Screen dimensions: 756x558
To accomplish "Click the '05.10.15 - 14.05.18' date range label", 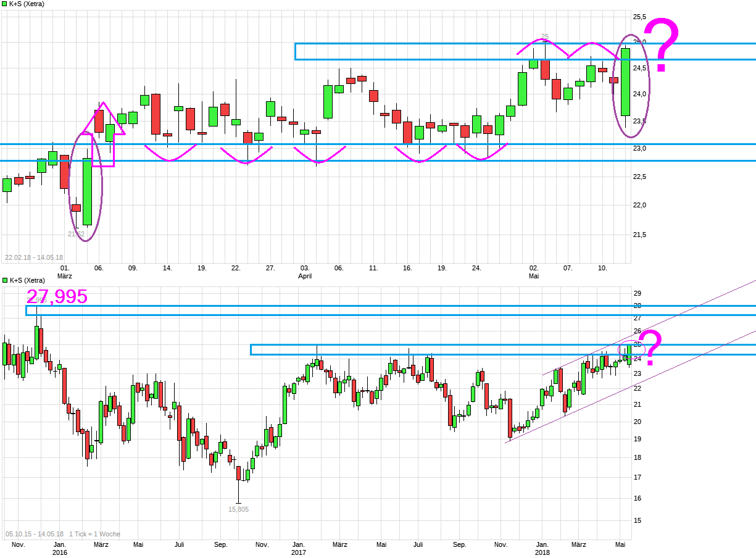I will point(34,534).
